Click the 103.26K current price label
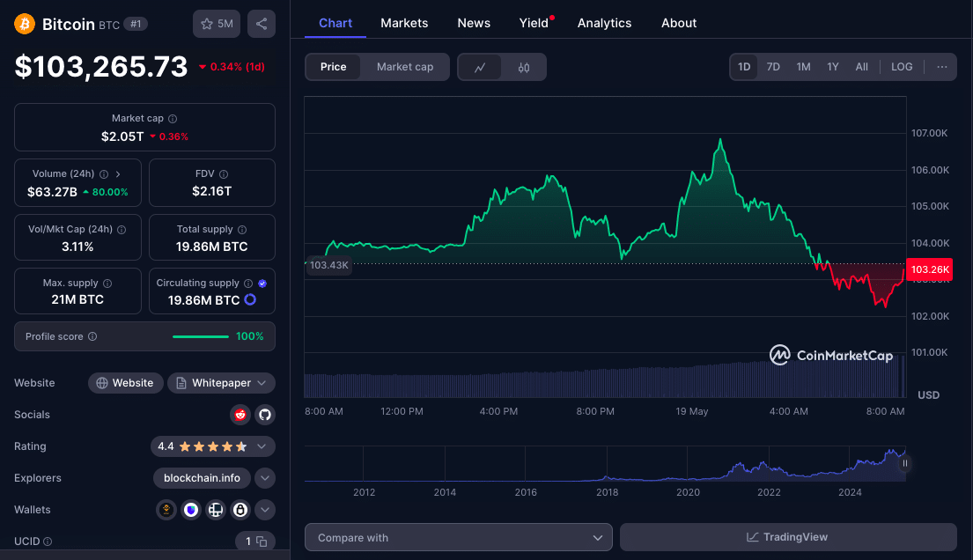Image resolution: width=973 pixels, height=560 pixels. click(x=930, y=269)
